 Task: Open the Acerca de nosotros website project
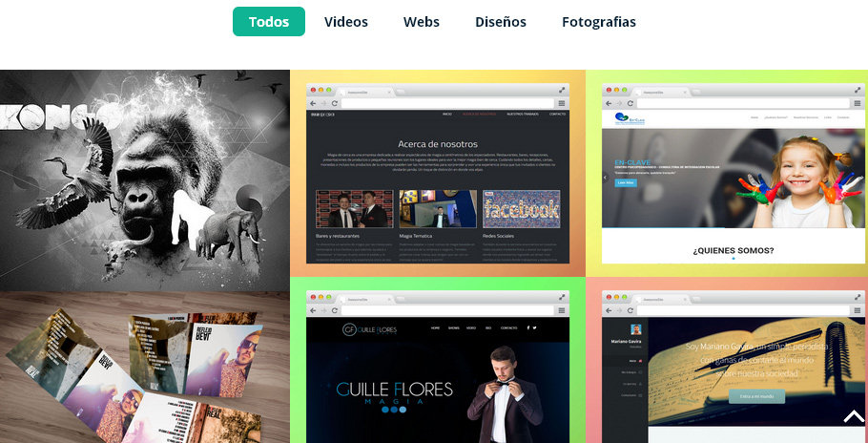[x=438, y=174]
